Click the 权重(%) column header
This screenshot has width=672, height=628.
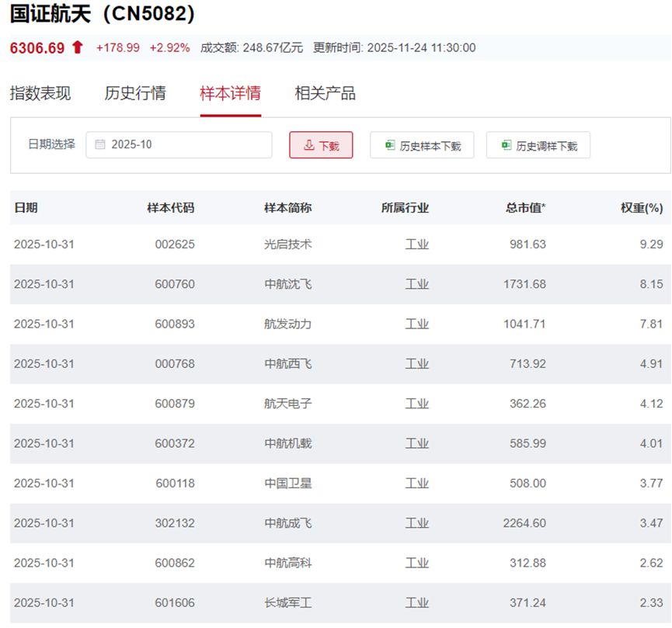pos(642,208)
